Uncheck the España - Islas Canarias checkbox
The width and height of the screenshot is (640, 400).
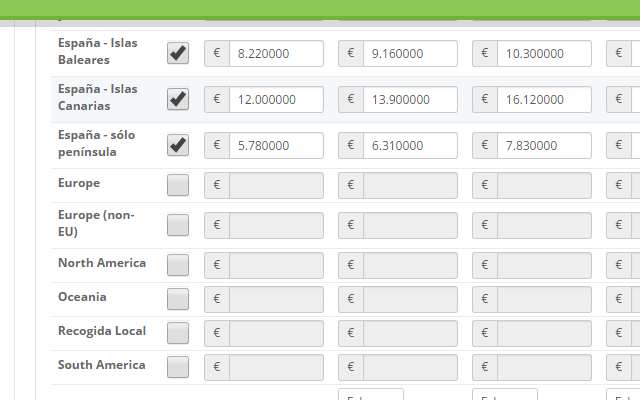178,99
